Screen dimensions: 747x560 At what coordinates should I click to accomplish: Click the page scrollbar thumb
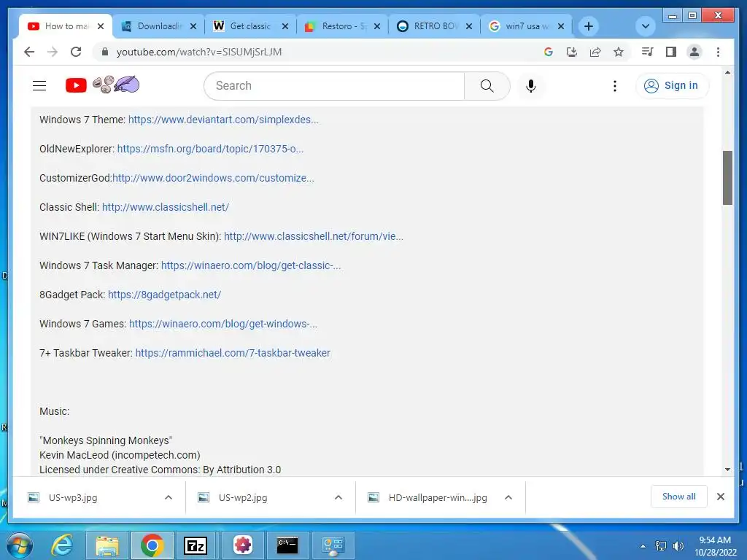tap(727, 178)
